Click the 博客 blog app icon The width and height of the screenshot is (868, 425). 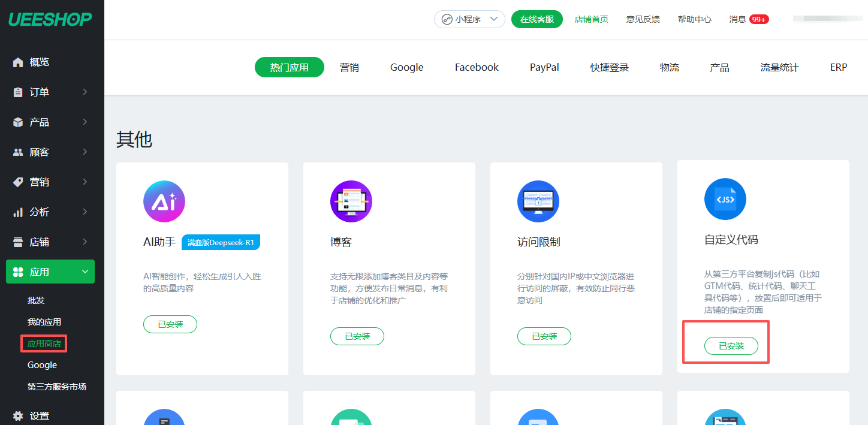[351, 201]
